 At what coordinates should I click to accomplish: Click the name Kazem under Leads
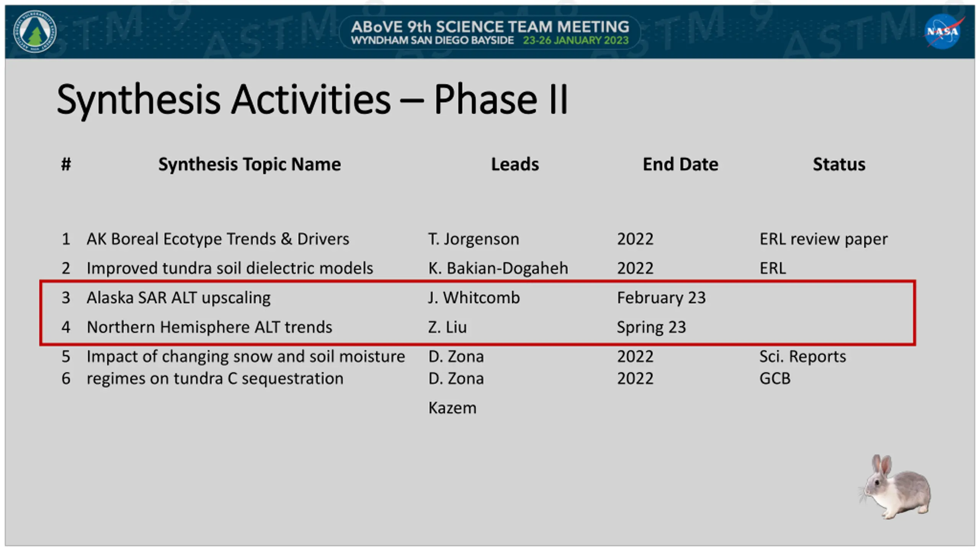click(452, 408)
